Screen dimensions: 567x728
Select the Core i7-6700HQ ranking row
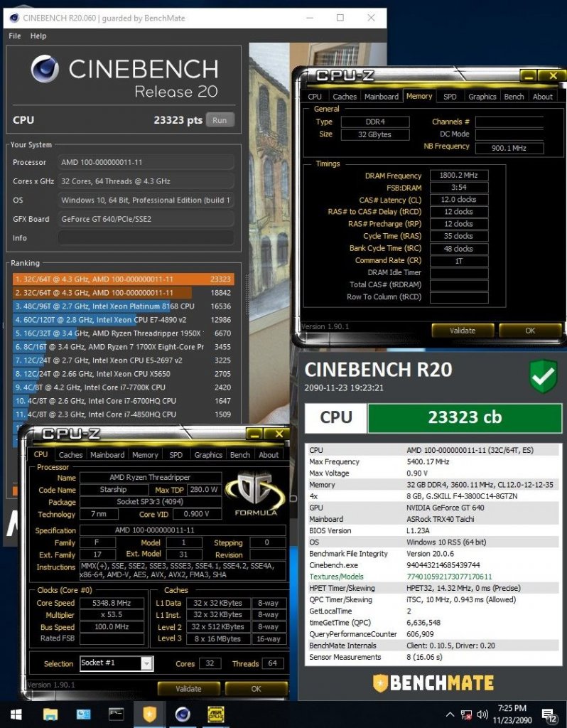pyautogui.click(x=124, y=400)
